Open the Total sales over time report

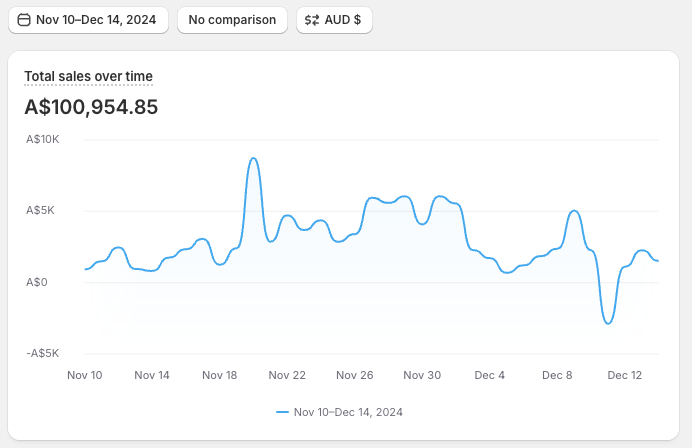88,77
